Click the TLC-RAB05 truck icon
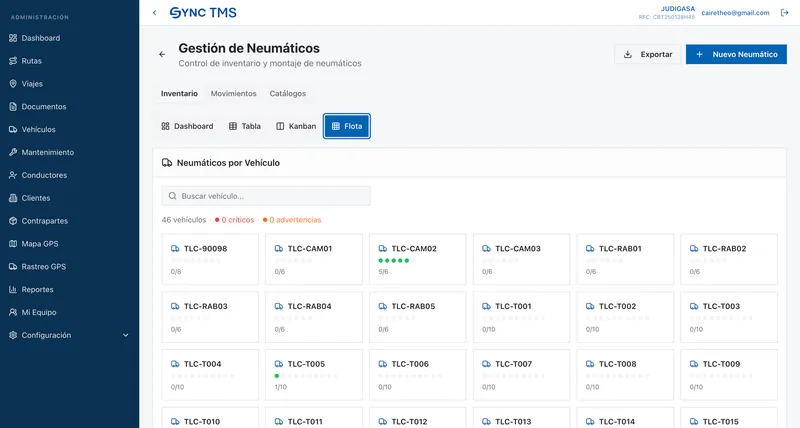 pyautogui.click(x=383, y=306)
